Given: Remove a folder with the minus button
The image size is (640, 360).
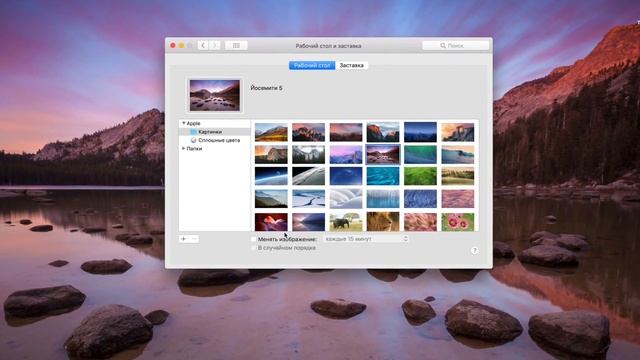Looking at the screenshot, I should point(194,239).
